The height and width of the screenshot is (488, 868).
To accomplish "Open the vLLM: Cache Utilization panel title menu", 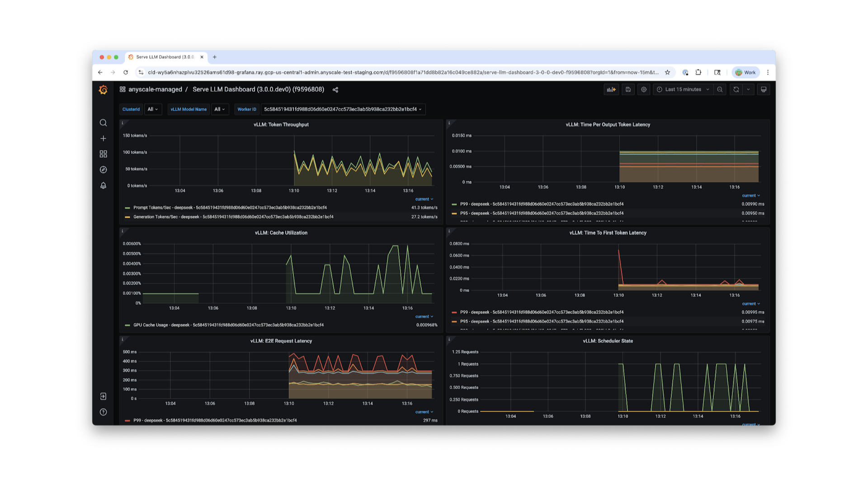I will (281, 233).
